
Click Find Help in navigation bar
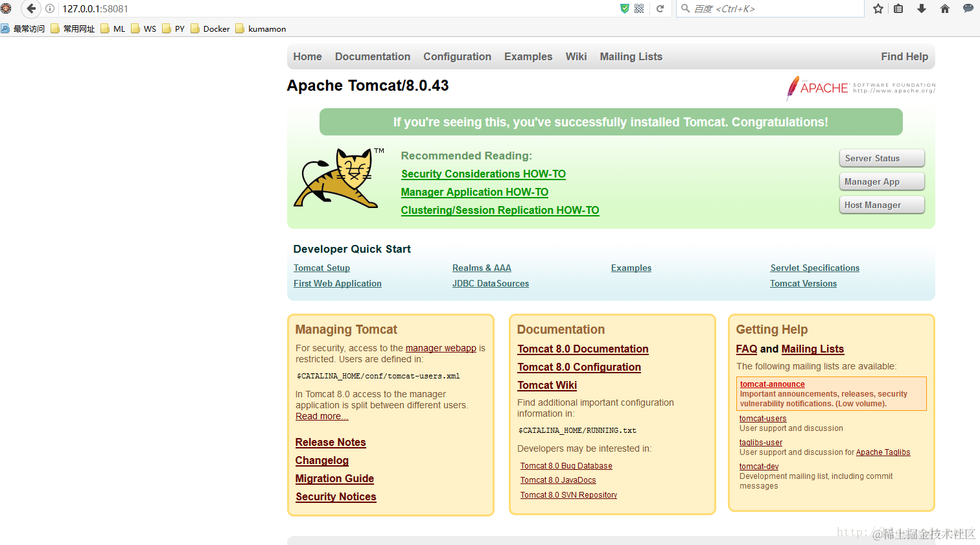905,56
